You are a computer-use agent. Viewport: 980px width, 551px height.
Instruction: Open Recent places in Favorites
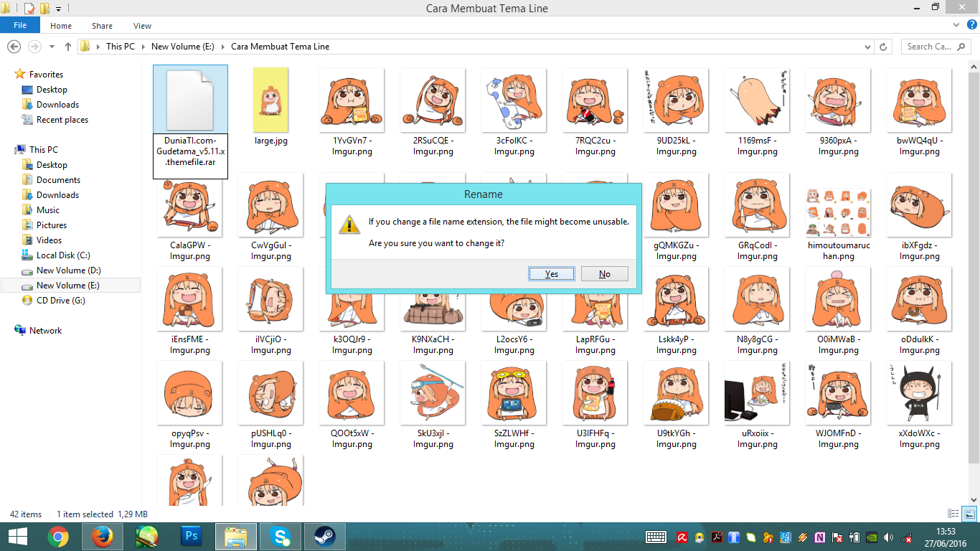pos(62,120)
